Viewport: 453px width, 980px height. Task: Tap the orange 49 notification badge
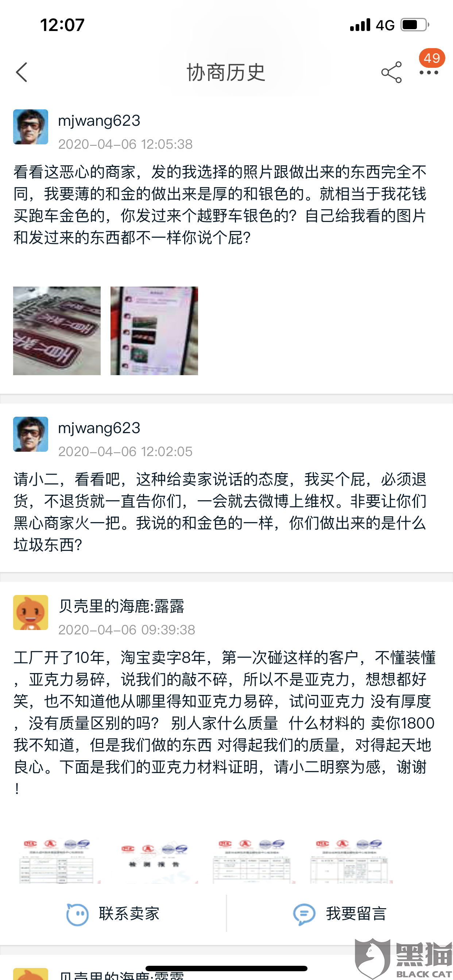(x=432, y=58)
